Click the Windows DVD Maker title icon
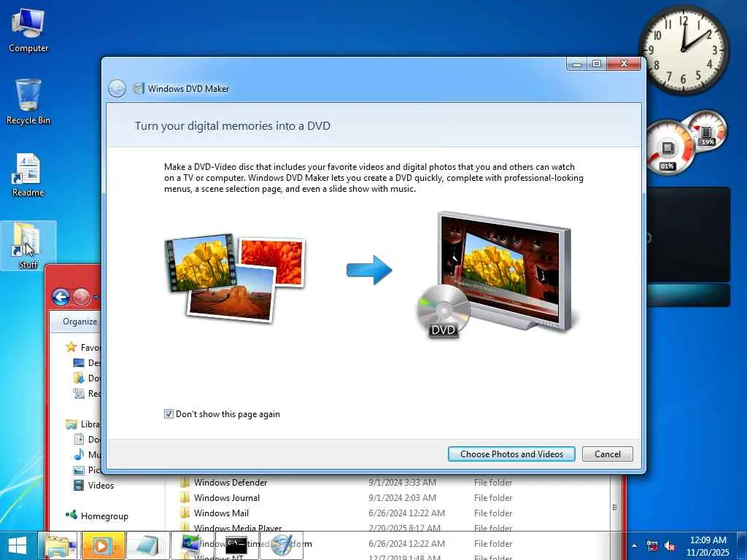 click(x=139, y=88)
